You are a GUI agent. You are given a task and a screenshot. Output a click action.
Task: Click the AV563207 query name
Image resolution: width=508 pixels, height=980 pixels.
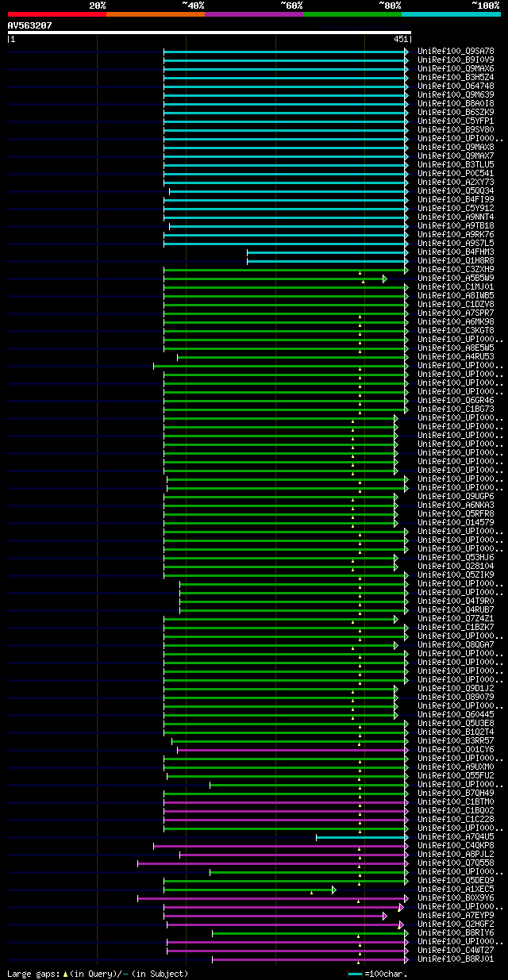click(30, 25)
